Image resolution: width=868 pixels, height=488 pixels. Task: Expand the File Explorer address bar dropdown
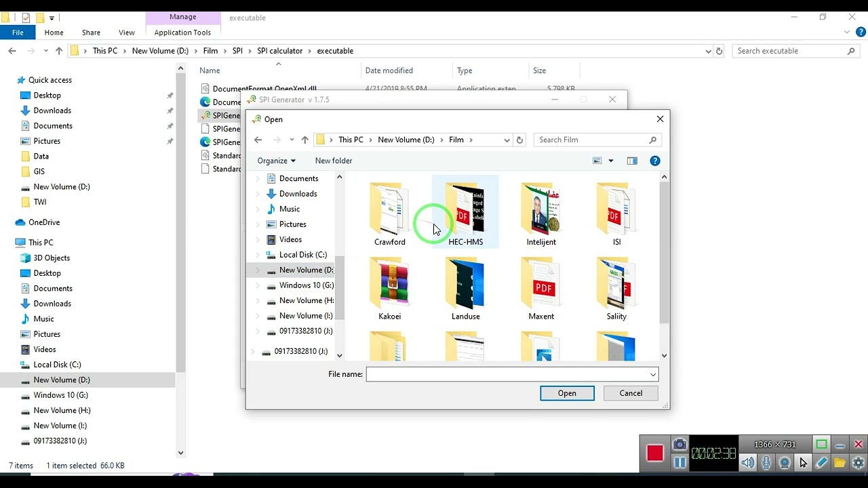(x=708, y=51)
